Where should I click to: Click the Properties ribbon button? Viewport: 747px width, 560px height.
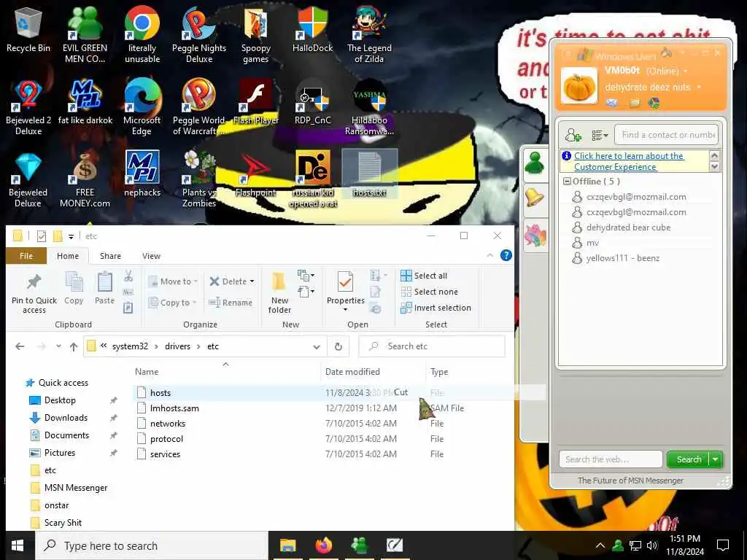(x=345, y=292)
